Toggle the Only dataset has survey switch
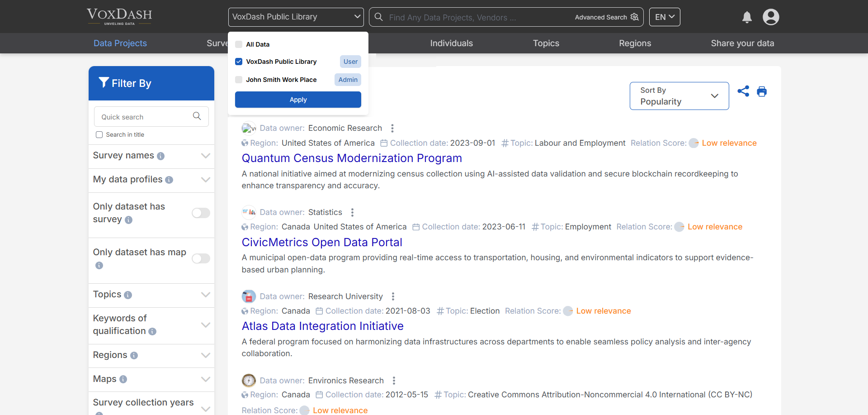 pyautogui.click(x=201, y=213)
